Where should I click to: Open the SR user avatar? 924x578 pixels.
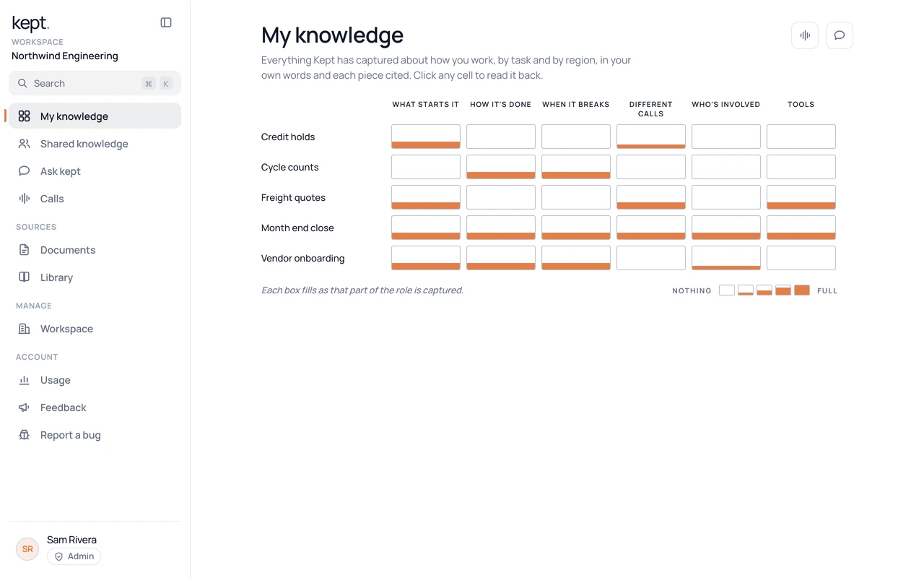click(x=27, y=549)
